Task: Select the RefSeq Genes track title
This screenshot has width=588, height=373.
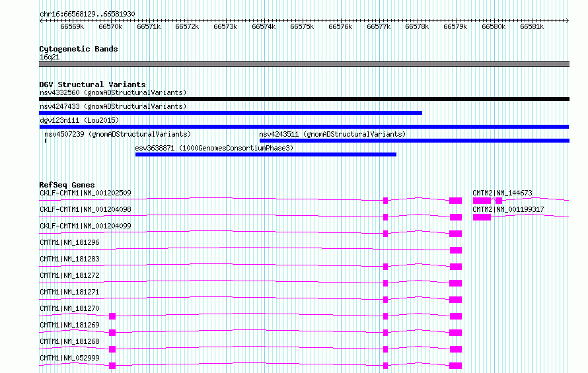Action: tap(67, 185)
